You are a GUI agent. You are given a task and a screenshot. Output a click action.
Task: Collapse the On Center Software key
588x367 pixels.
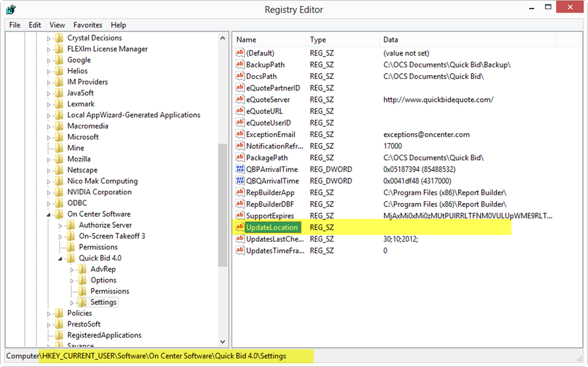pyautogui.click(x=48, y=214)
